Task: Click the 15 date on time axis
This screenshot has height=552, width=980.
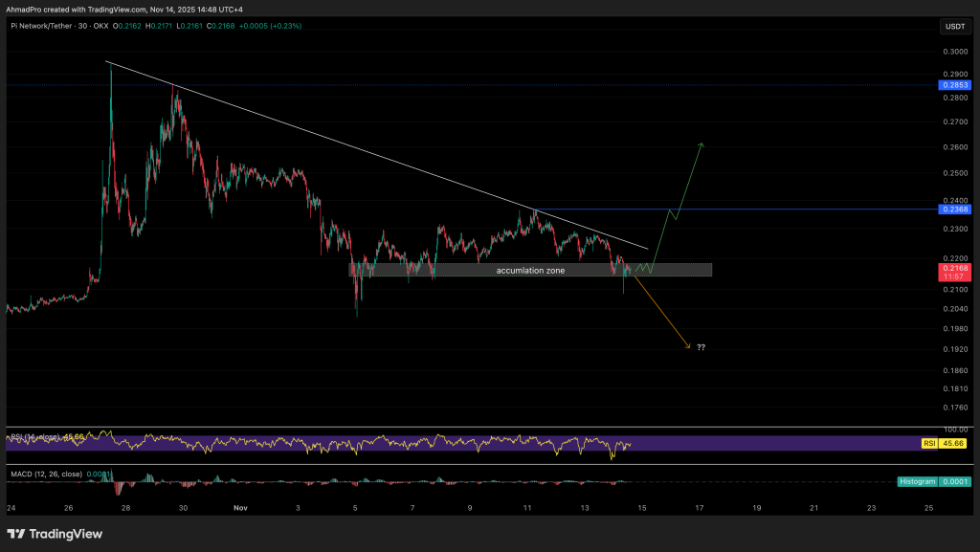Action: pos(642,508)
